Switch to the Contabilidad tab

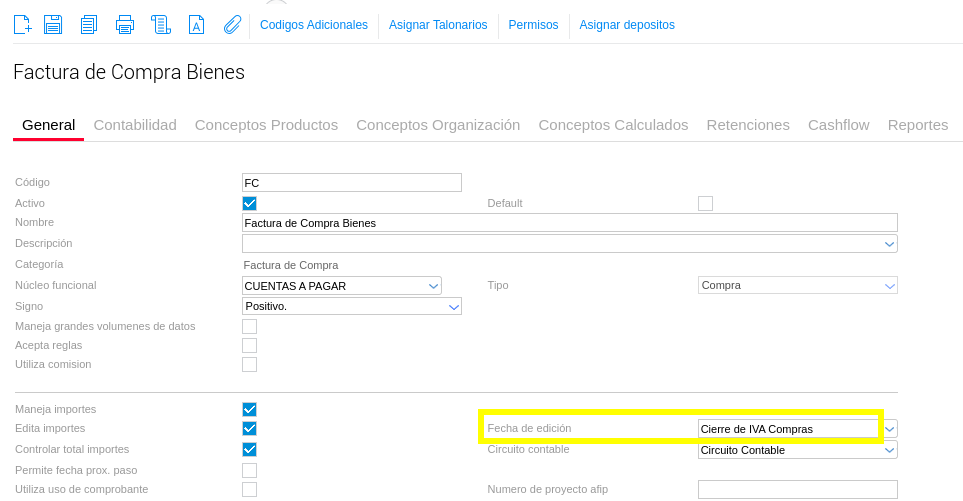coord(135,125)
